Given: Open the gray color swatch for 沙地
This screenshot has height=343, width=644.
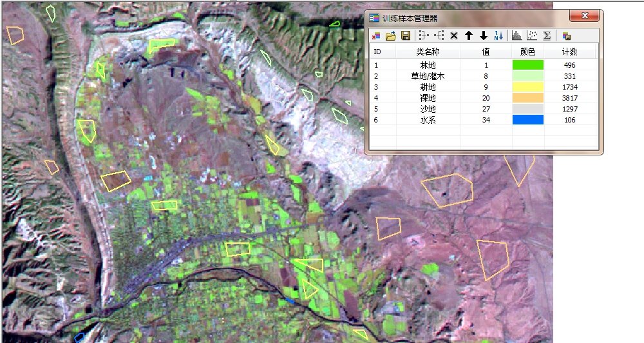Looking at the screenshot, I should (x=528, y=109).
